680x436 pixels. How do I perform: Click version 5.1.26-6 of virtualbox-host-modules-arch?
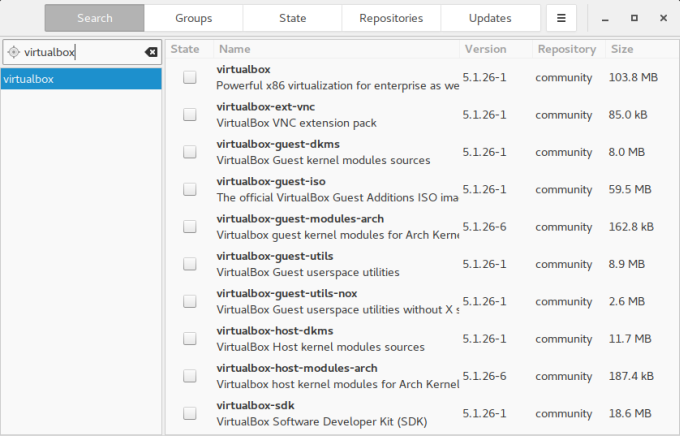click(x=484, y=376)
